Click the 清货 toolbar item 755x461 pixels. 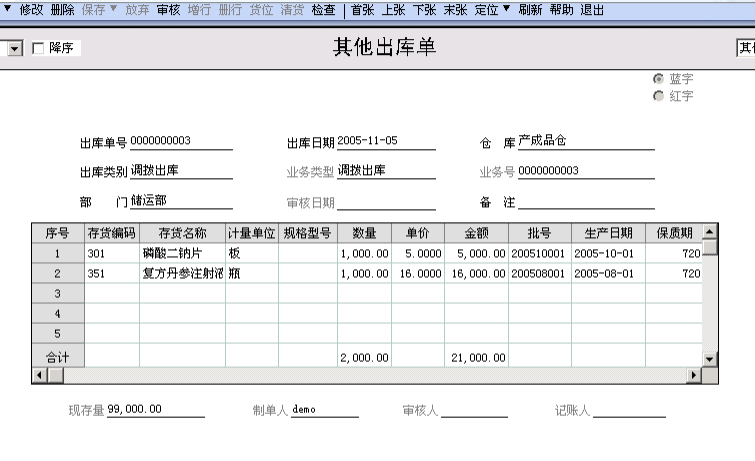[x=292, y=10]
